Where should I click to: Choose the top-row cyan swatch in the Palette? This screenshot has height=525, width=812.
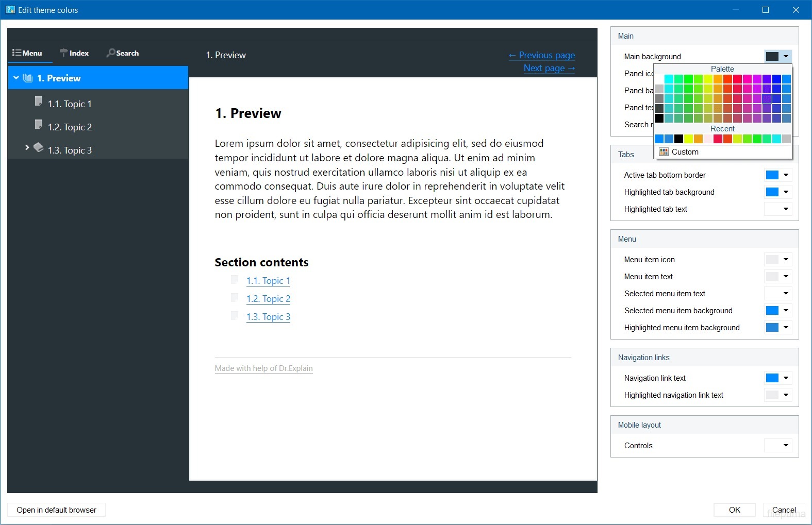pyautogui.click(x=669, y=79)
